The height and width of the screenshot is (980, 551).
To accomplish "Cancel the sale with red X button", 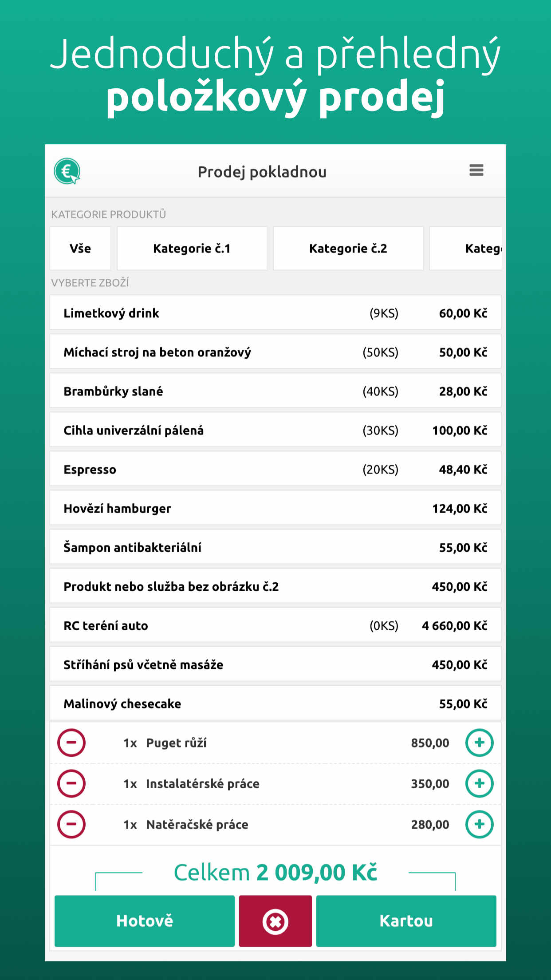I will pyautogui.click(x=275, y=921).
